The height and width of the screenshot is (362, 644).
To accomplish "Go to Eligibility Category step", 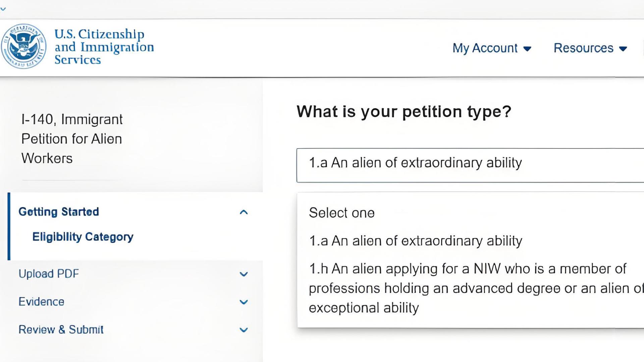I will [x=83, y=237].
